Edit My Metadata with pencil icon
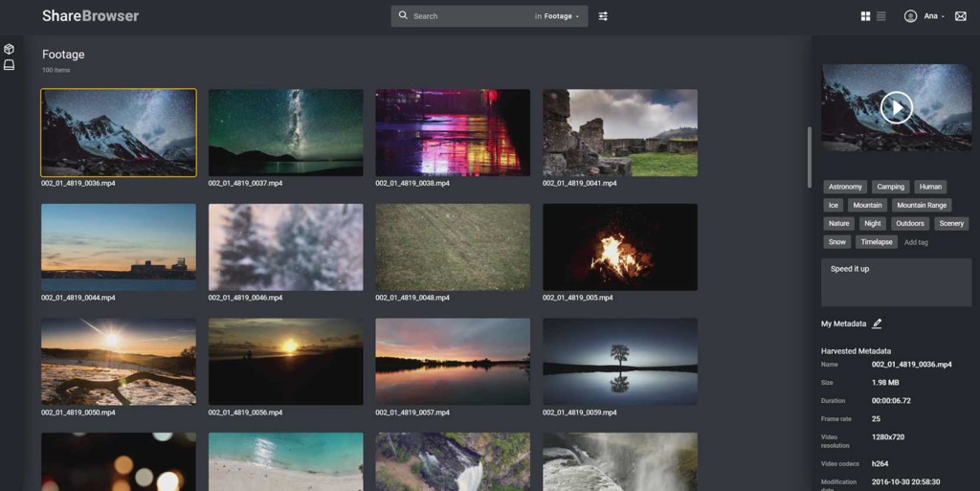This screenshot has width=980, height=491. tap(877, 324)
